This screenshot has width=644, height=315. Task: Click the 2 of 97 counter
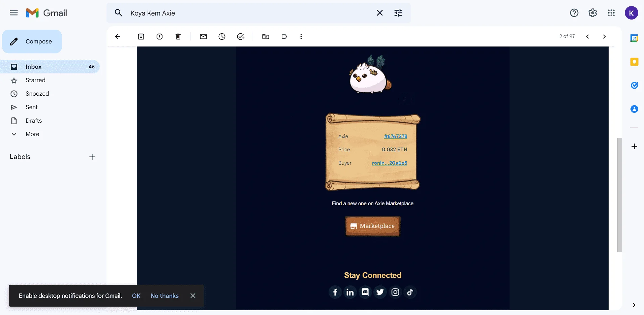click(x=567, y=36)
